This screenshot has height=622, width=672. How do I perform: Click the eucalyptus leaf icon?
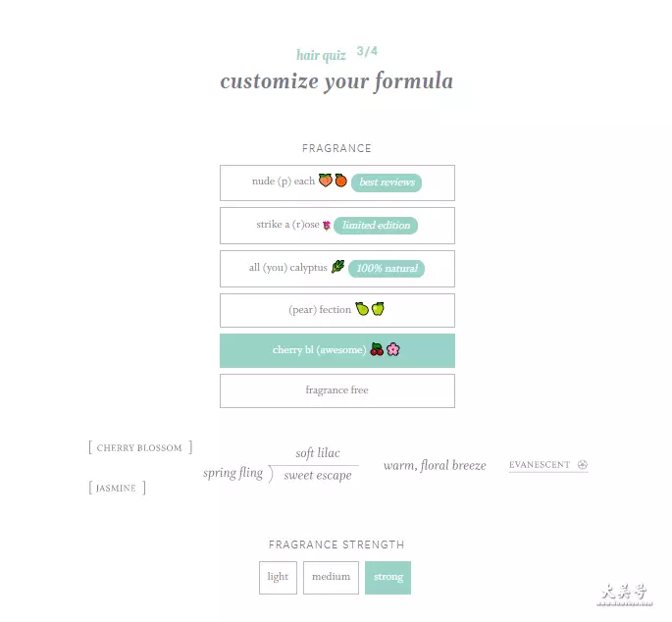[x=337, y=267]
